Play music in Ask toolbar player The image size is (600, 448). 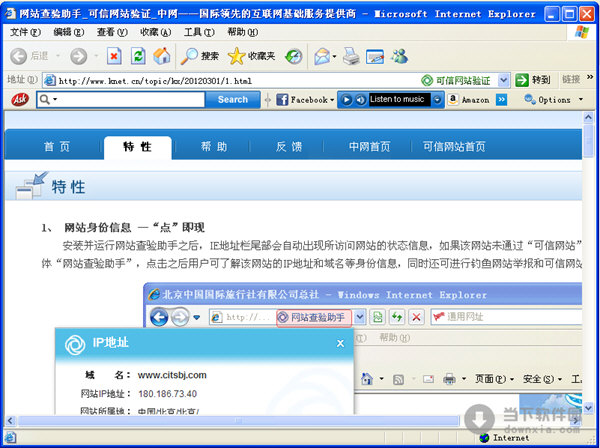point(346,100)
